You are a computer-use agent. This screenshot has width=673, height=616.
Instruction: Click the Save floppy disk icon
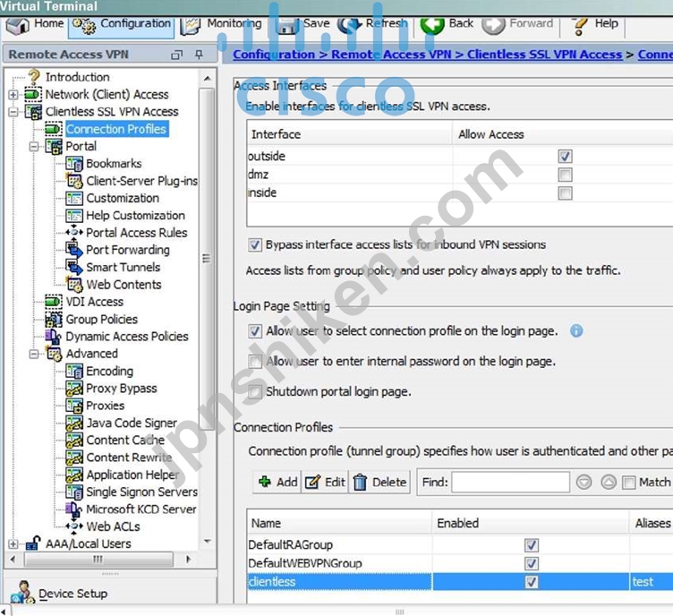tap(286, 26)
